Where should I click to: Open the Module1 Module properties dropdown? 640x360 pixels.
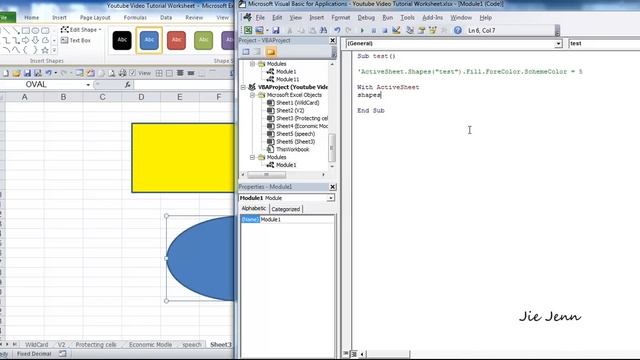pos(330,198)
